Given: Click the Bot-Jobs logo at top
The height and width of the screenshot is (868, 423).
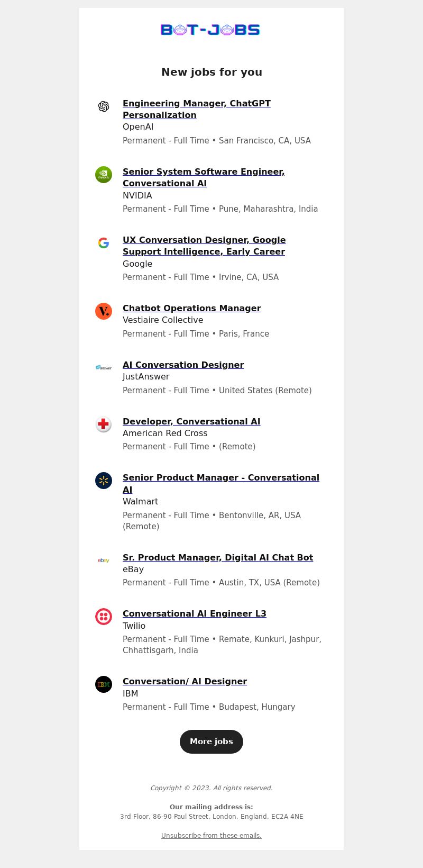Looking at the screenshot, I should (x=210, y=30).
